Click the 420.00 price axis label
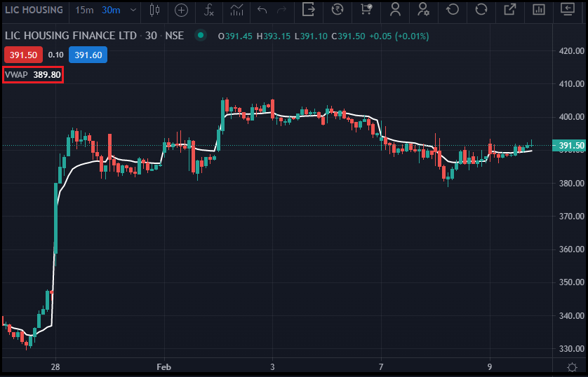The height and width of the screenshot is (377, 588). (571, 51)
